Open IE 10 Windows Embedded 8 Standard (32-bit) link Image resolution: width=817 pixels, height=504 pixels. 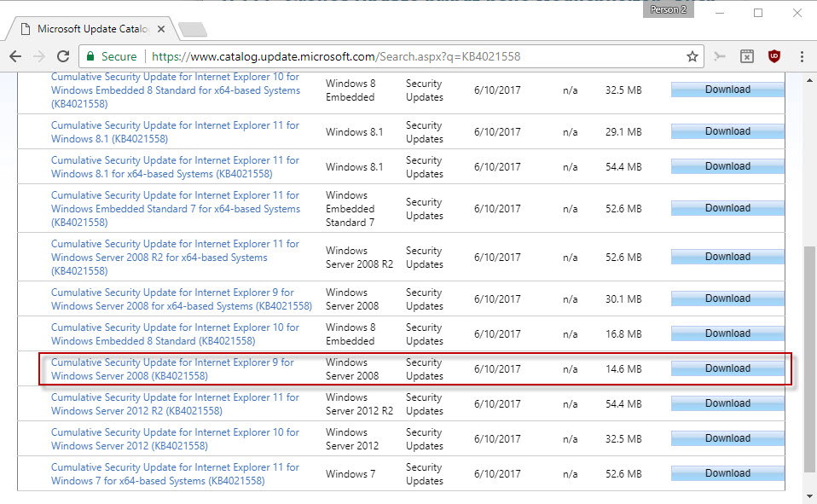pos(175,334)
